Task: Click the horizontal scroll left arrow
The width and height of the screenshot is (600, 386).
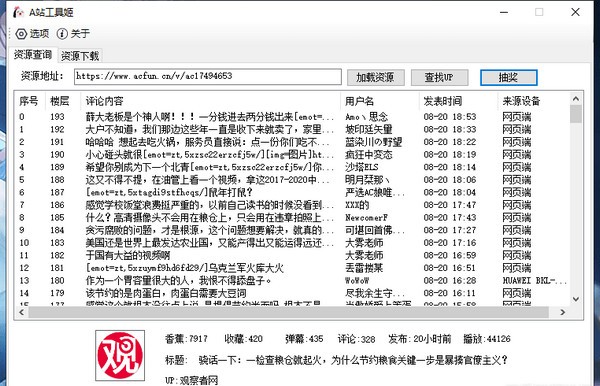Action: (x=21, y=312)
